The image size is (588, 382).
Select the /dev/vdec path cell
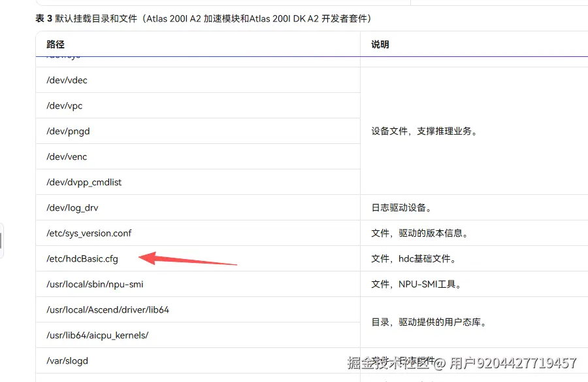198,80
